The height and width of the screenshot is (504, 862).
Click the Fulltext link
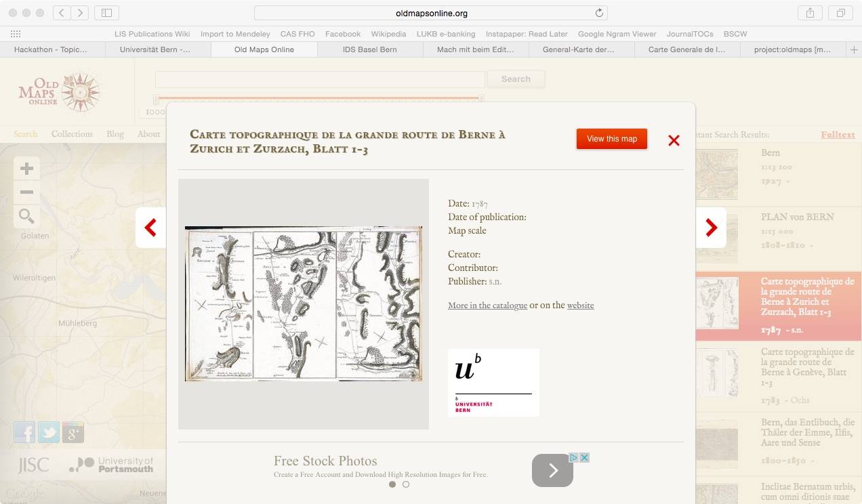pyautogui.click(x=838, y=134)
